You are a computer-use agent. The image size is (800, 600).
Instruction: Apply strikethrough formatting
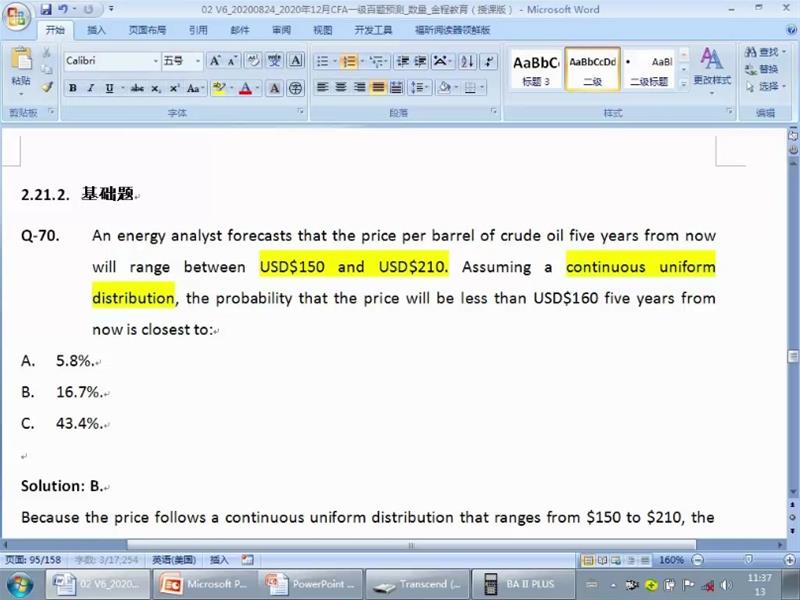click(x=137, y=88)
